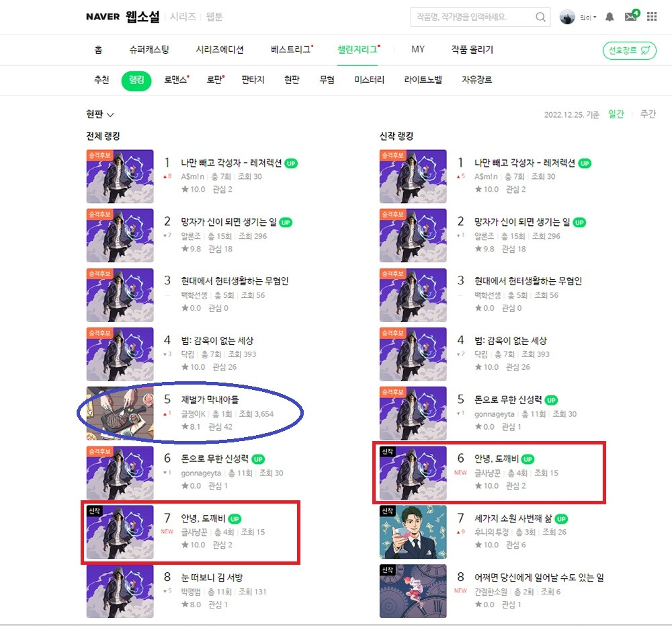Open the novel 재벌가 막내아들
Image resolution: width=672 pixels, height=626 pixels.
pos(210,399)
